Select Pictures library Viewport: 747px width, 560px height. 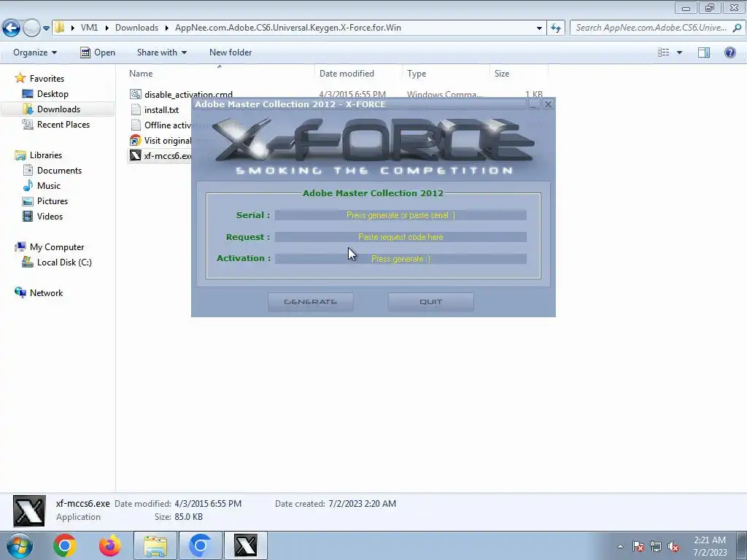pyautogui.click(x=53, y=201)
